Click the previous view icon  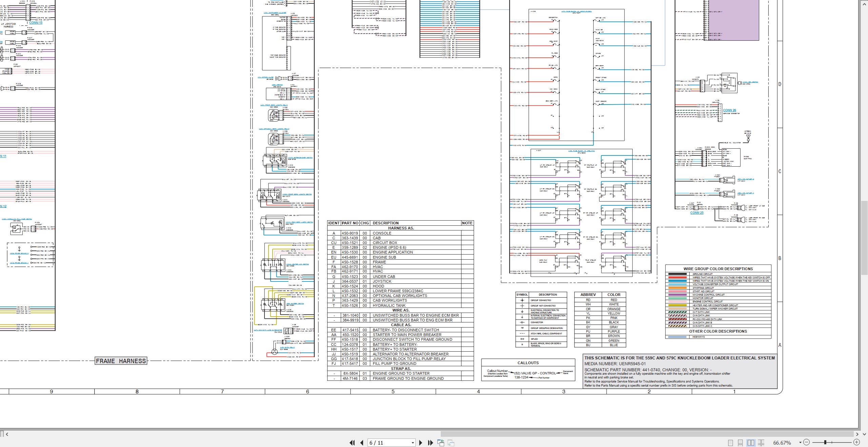tap(441, 443)
